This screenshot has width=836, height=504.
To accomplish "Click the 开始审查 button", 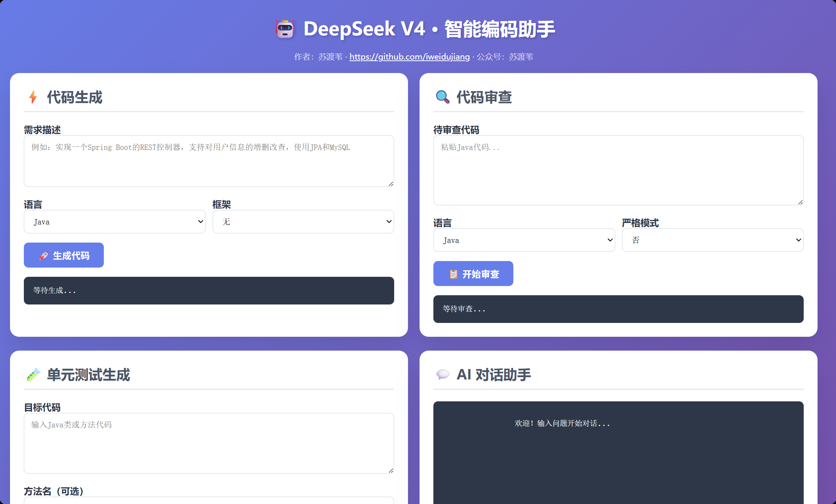I will point(473,274).
